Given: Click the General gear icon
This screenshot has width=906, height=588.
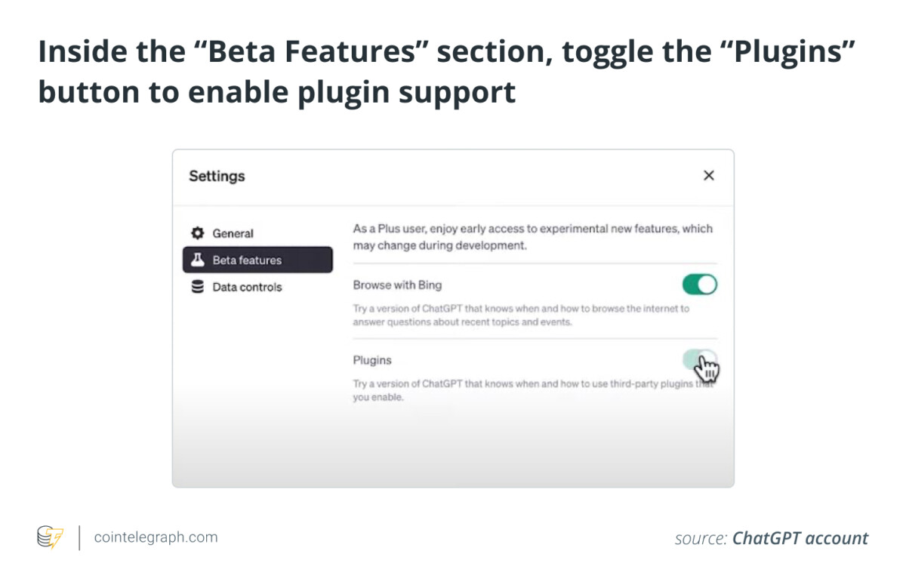Looking at the screenshot, I should [198, 233].
